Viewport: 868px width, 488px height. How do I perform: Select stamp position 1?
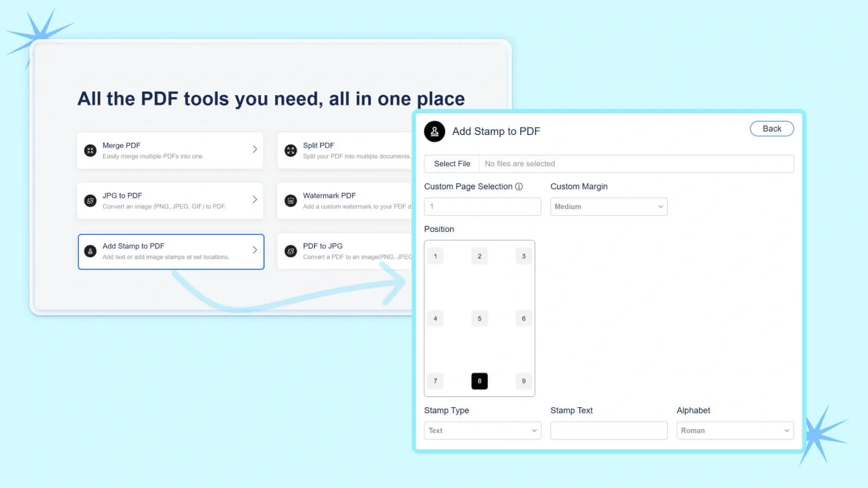coord(435,256)
